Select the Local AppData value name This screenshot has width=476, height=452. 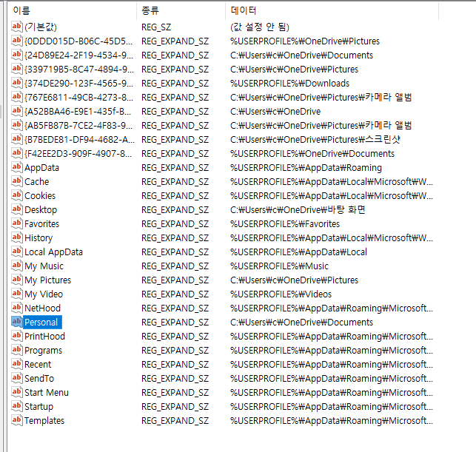[53, 252]
